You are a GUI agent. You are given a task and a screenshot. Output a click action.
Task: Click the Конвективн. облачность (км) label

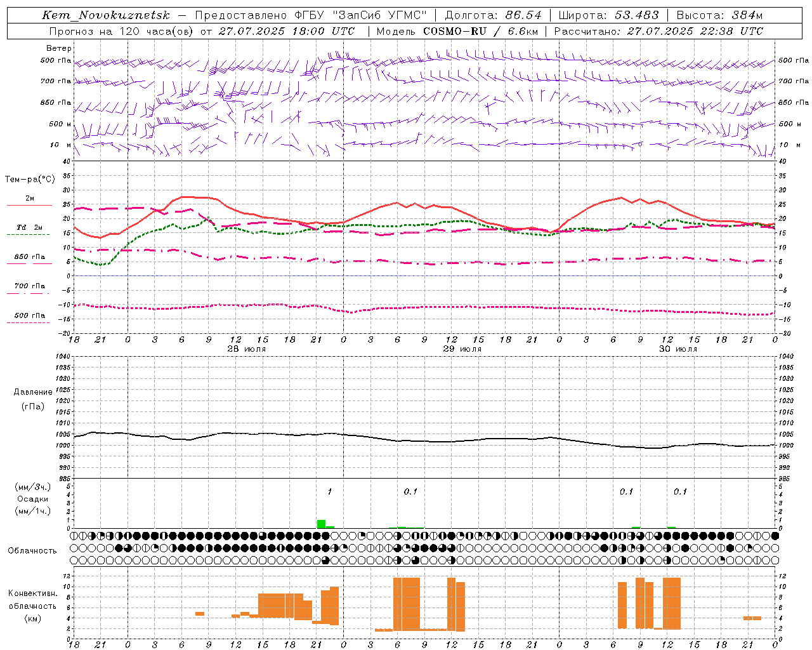pos(33,606)
